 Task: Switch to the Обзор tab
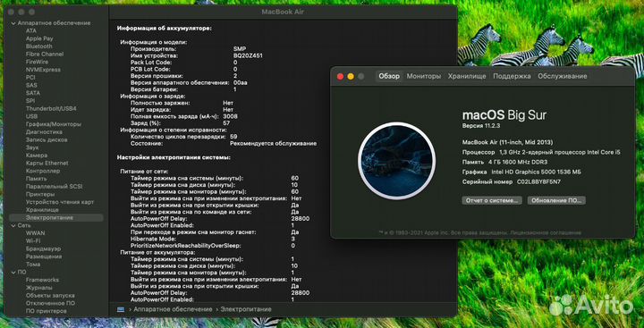tap(389, 76)
